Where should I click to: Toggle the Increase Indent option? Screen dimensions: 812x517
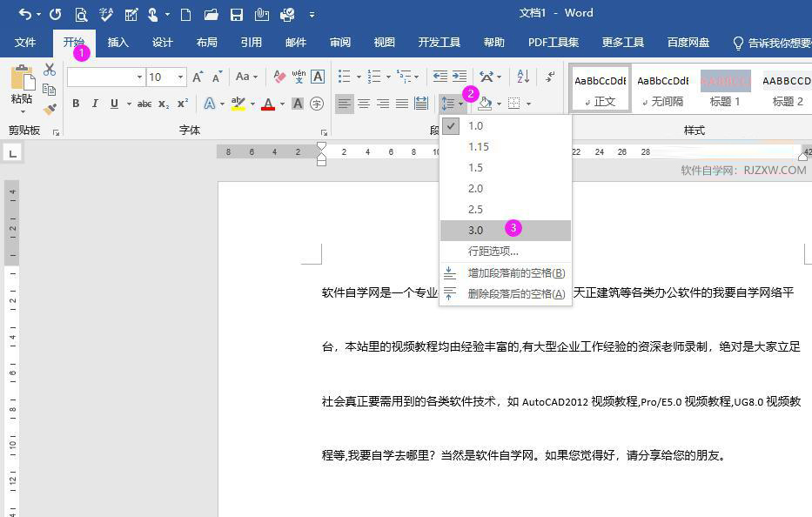coord(458,77)
